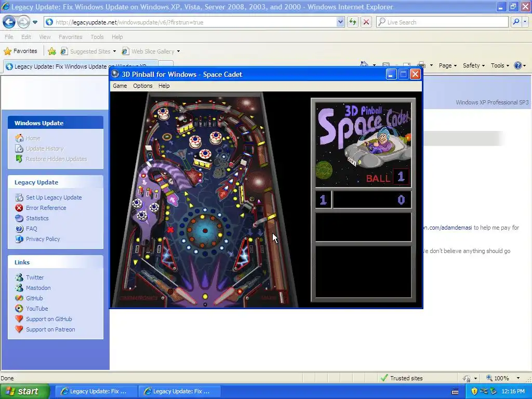The height and width of the screenshot is (399, 532).
Task: Click the Space Cadet logo artwork
Action: click(x=363, y=144)
